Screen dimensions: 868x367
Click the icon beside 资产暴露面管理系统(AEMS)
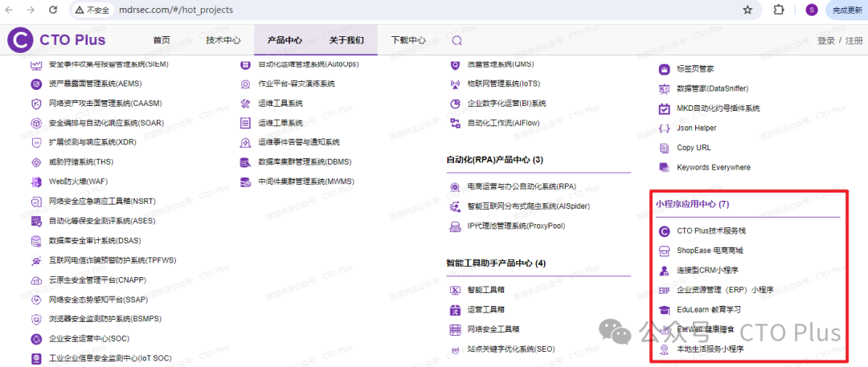point(36,84)
